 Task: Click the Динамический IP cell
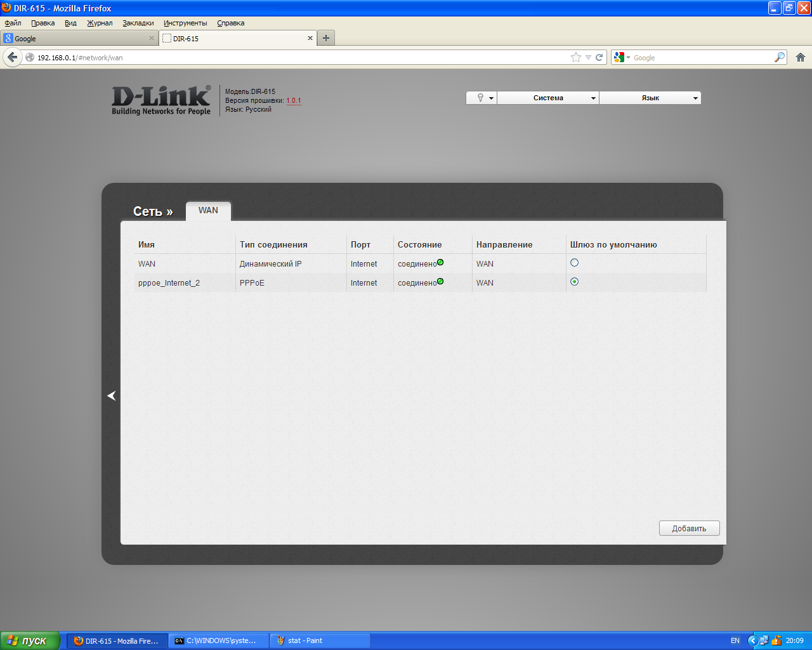(x=271, y=264)
